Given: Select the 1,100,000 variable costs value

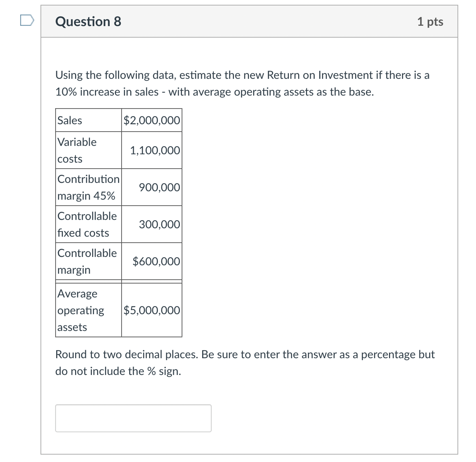Looking at the screenshot, I should click(x=155, y=151).
